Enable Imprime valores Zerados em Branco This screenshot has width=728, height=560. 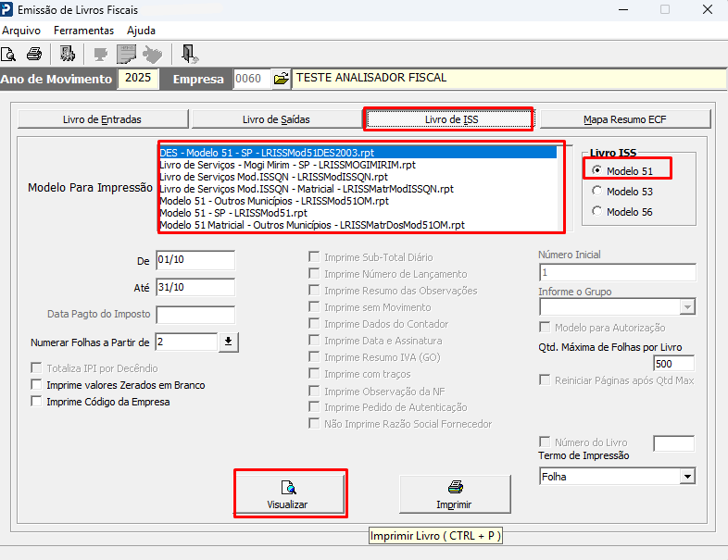[x=36, y=384]
